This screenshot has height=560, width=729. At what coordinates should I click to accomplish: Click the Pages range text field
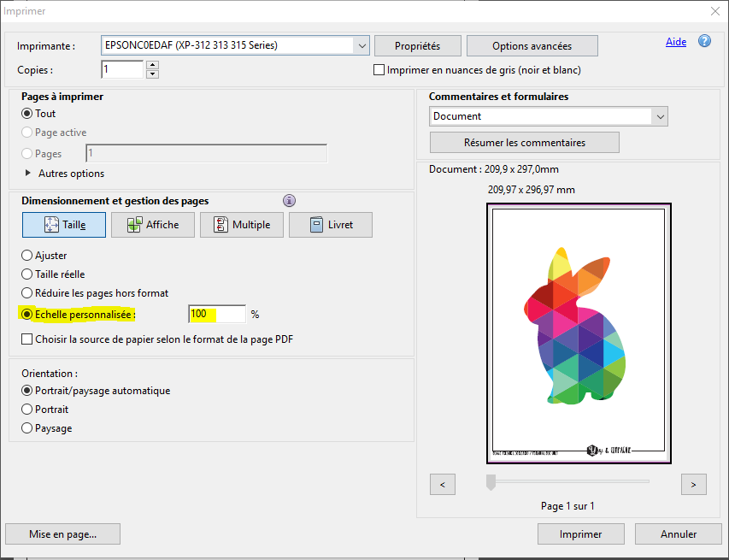click(x=207, y=154)
